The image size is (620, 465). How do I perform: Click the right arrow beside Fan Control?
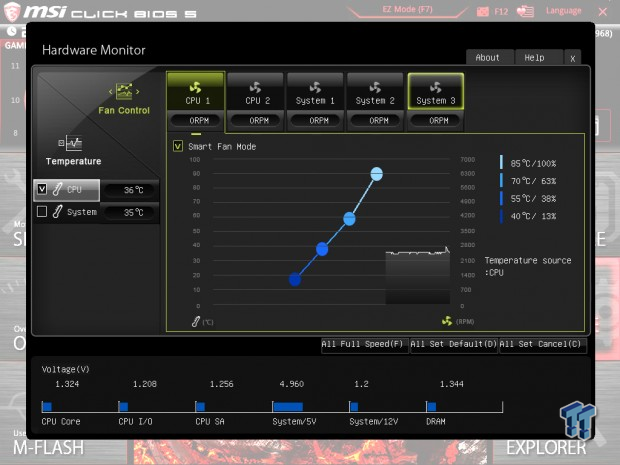138,92
